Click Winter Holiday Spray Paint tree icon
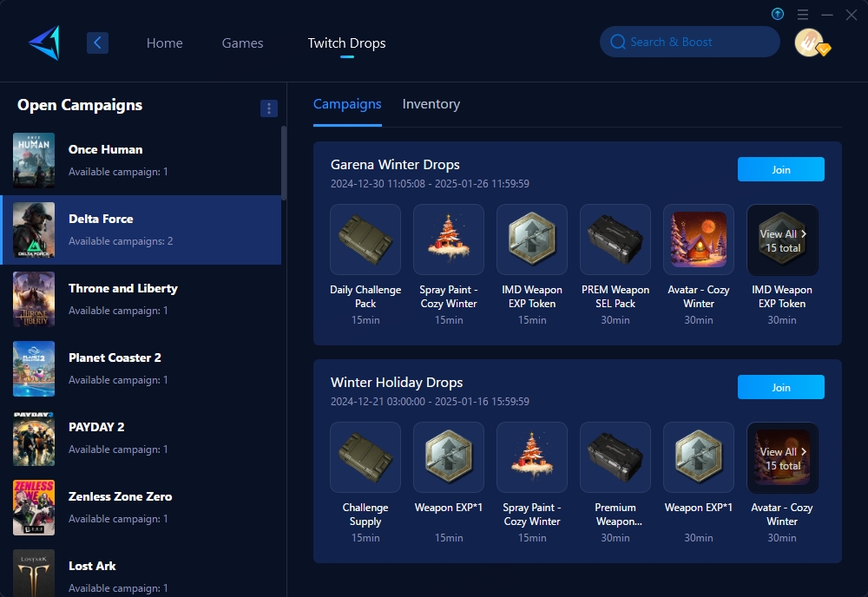 [532, 457]
